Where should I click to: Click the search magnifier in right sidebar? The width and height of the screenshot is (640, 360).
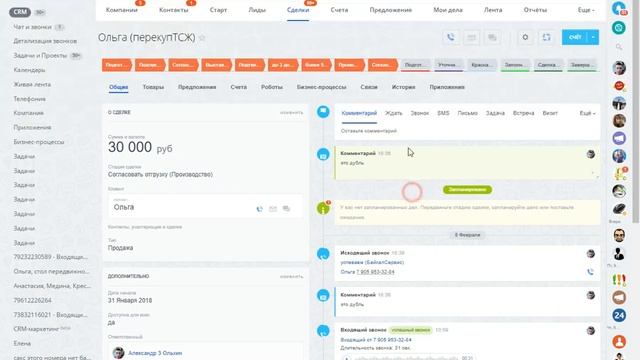619,47
